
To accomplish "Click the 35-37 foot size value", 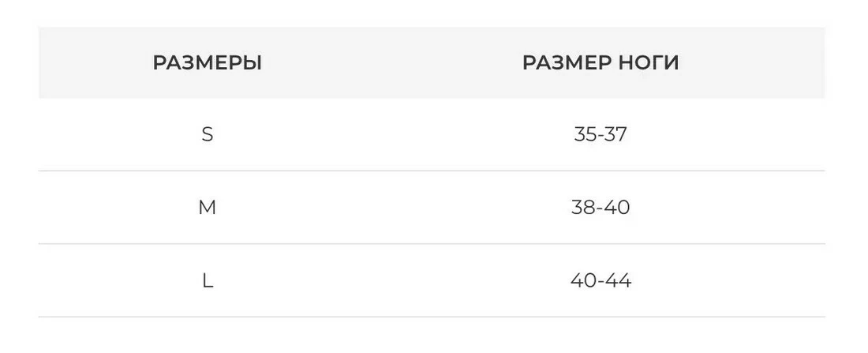I will tap(600, 135).
